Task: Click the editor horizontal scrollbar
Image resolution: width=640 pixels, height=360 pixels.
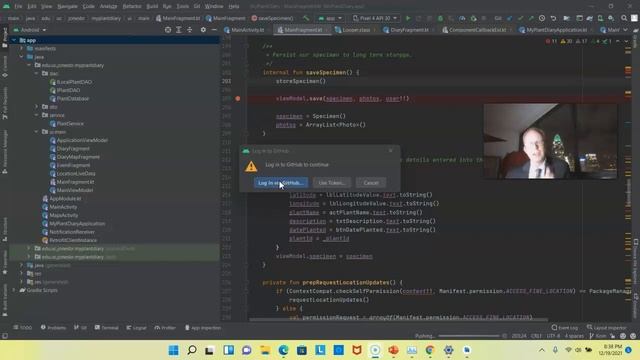Action: tap(398, 319)
